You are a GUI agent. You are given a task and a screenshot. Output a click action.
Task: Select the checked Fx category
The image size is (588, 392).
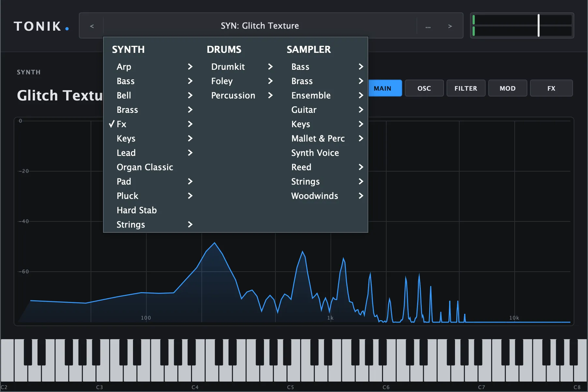point(121,124)
